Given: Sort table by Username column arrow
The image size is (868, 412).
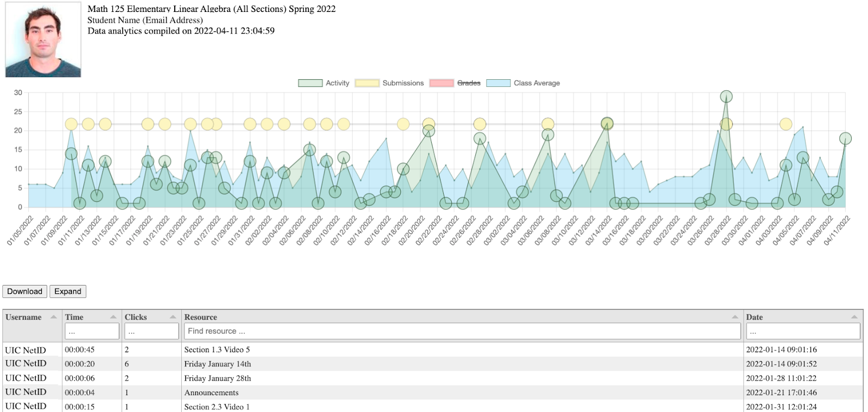Looking at the screenshot, I should click(54, 317).
